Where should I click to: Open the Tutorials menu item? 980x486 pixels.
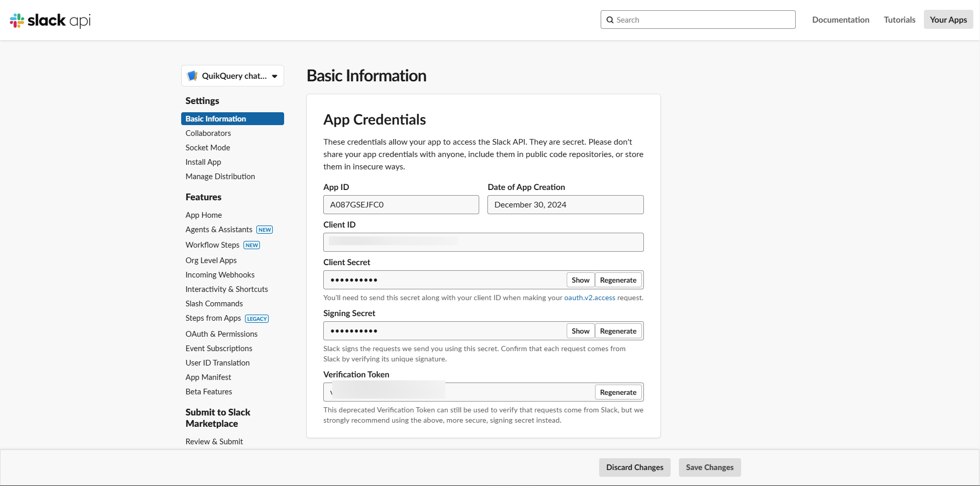(x=899, y=20)
